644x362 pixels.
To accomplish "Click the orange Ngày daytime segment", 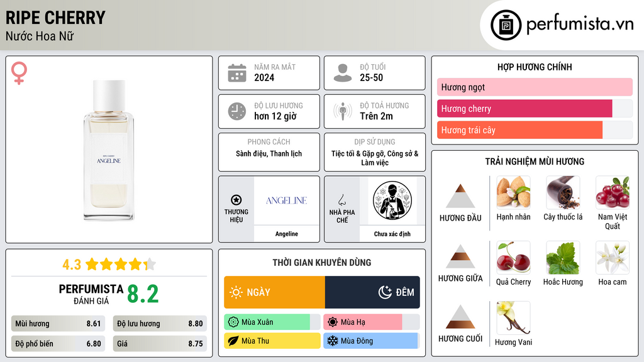I will pos(274,292).
